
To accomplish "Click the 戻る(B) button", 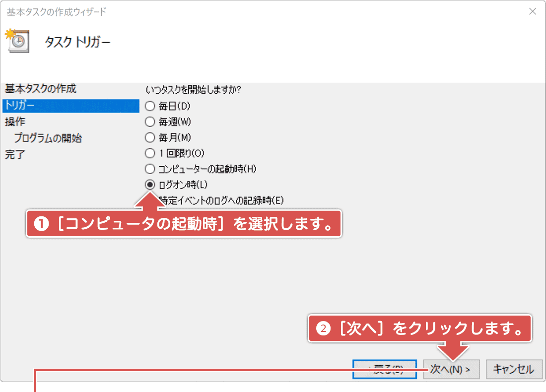I will [385, 369].
